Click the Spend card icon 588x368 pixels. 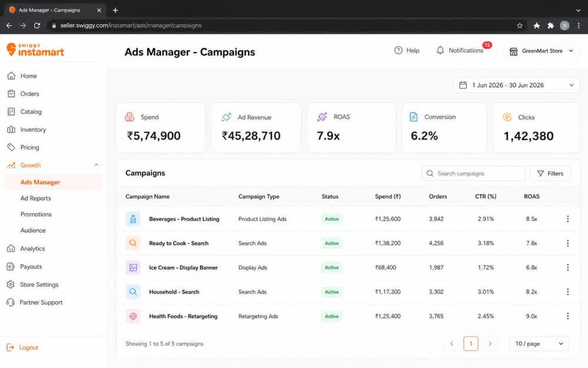[x=130, y=117]
